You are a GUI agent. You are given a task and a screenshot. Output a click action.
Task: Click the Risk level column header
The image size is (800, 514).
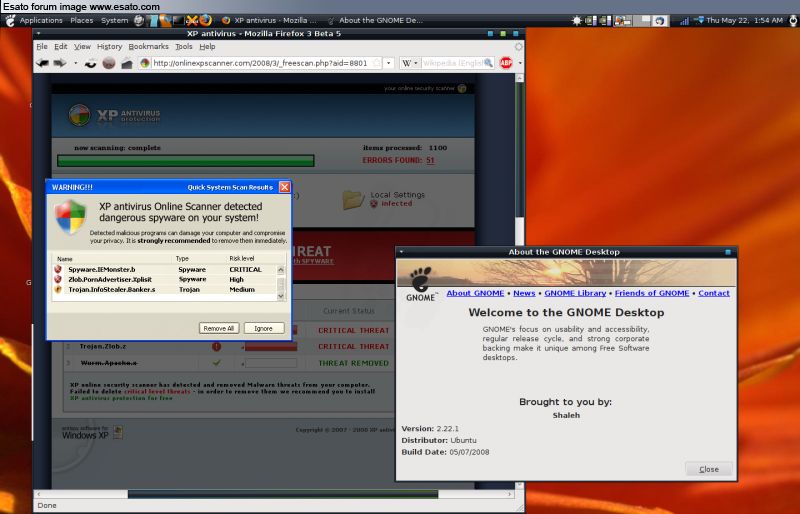(242, 259)
